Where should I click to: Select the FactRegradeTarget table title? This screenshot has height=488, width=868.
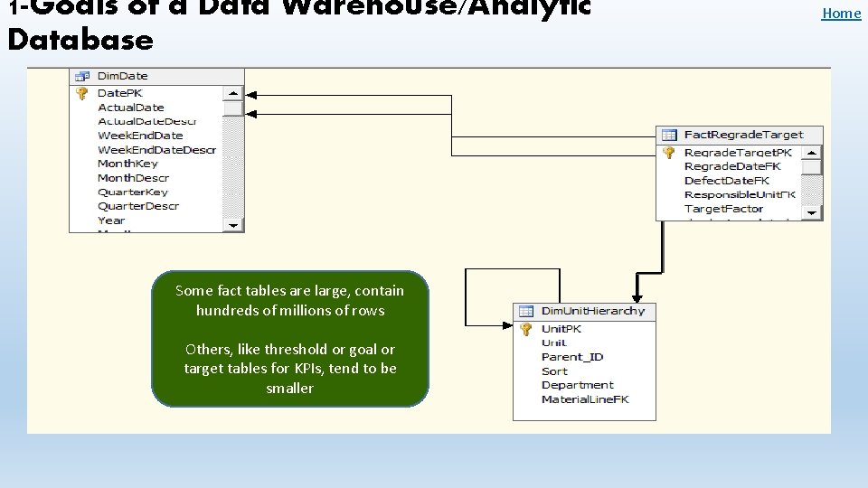click(x=743, y=135)
